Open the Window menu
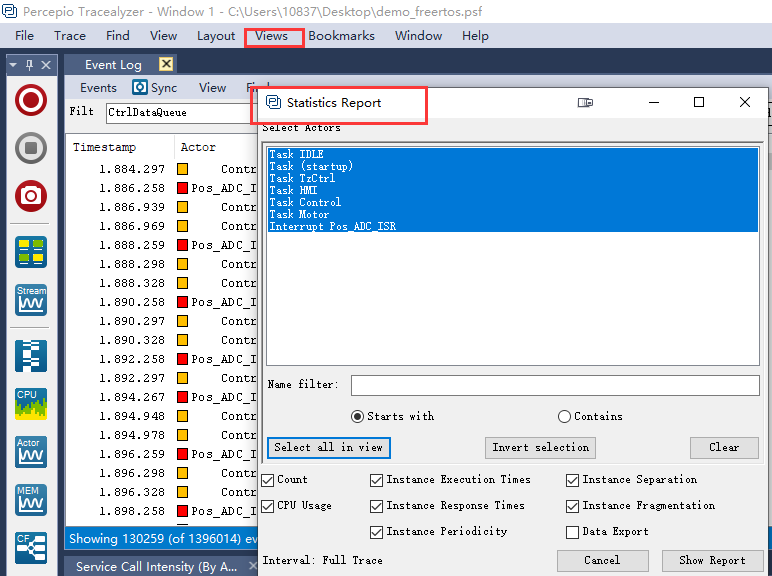This screenshot has width=772, height=576. point(418,36)
